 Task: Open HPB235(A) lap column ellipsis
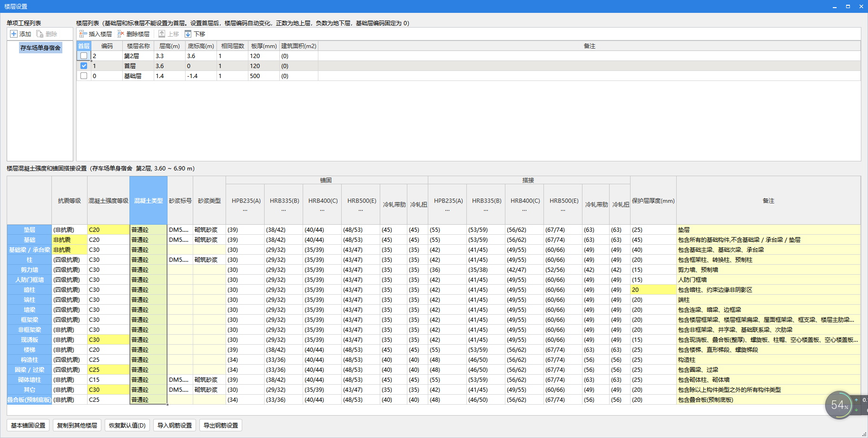coord(447,210)
